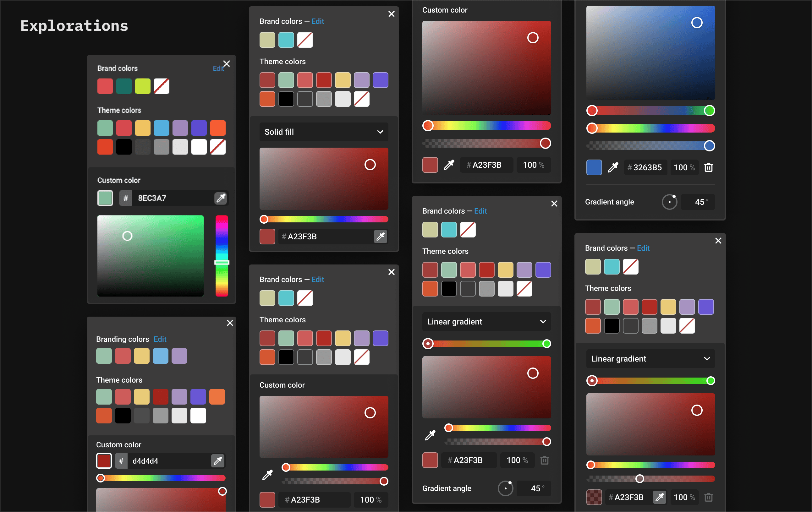The height and width of the screenshot is (512, 812).
Task: Open Linear gradient dropdown in panel showing Gradient angle
Action: [x=486, y=322]
